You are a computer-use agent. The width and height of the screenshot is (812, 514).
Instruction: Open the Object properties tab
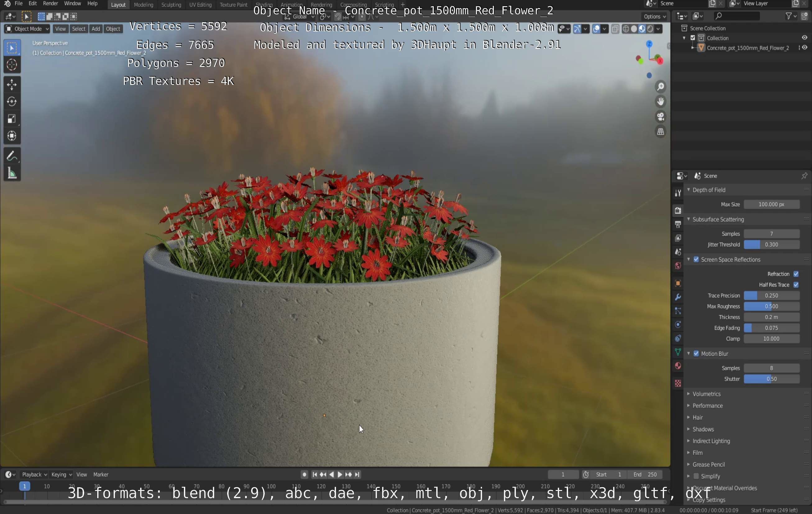tap(677, 284)
